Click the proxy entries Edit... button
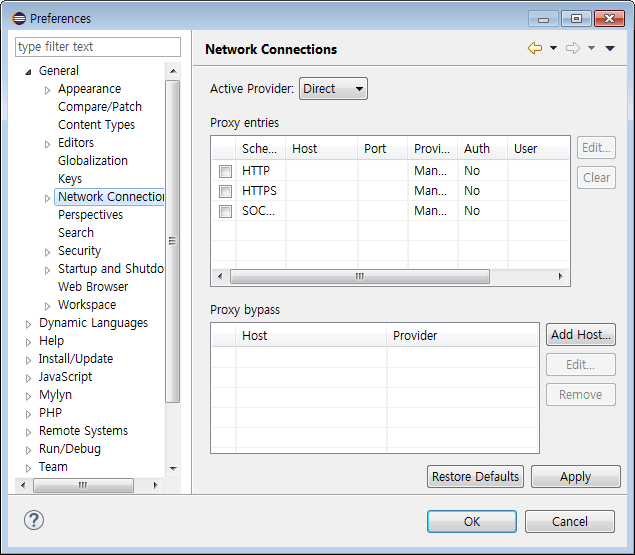This screenshot has width=635, height=555. tap(596, 147)
